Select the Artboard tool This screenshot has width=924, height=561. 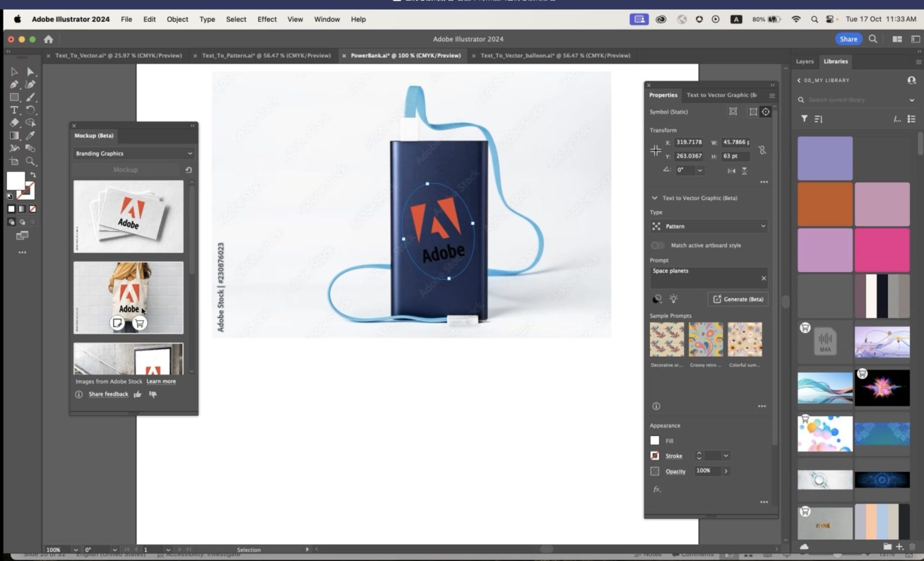click(x=14, y=161)
